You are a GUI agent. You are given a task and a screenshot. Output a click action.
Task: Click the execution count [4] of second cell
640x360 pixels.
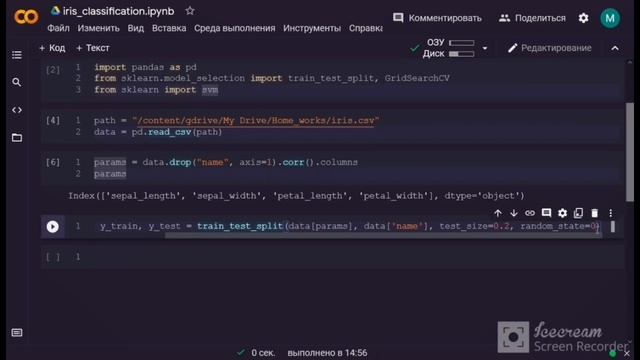tap(53, 120)
